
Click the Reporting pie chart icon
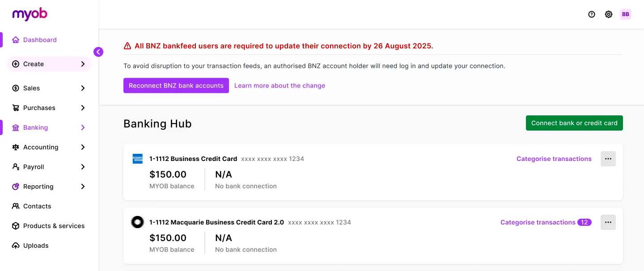[16, 186]
